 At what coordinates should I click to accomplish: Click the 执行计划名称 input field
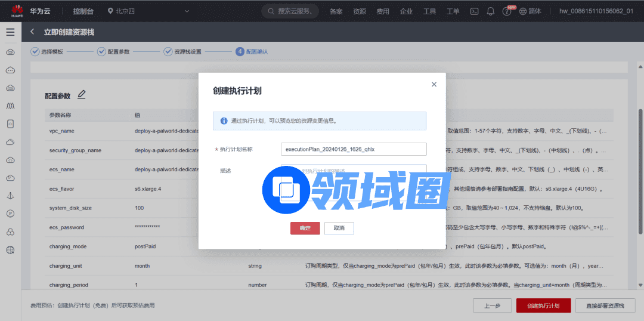tap(354, 149)
